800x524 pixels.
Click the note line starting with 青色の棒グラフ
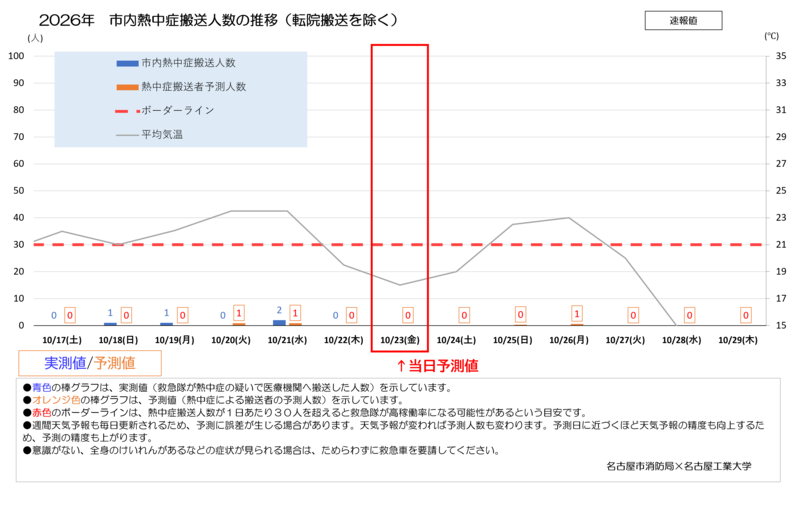point(238,388)
